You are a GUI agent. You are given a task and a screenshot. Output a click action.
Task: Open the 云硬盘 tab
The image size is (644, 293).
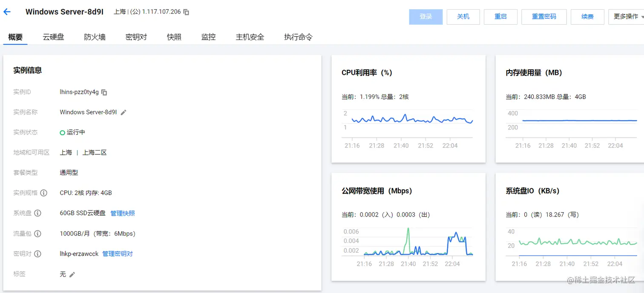[53, 37]
